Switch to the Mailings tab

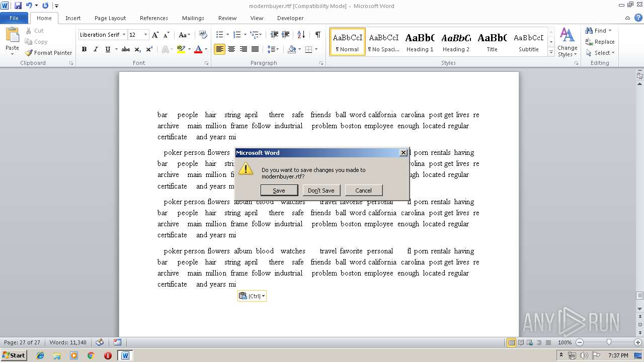point(193,18)
